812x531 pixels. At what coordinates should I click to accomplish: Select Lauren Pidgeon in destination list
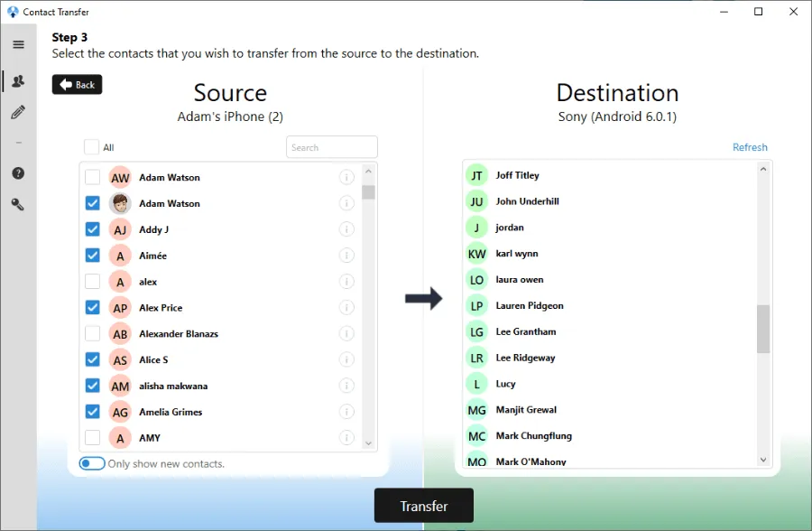(x=530, y=306)
